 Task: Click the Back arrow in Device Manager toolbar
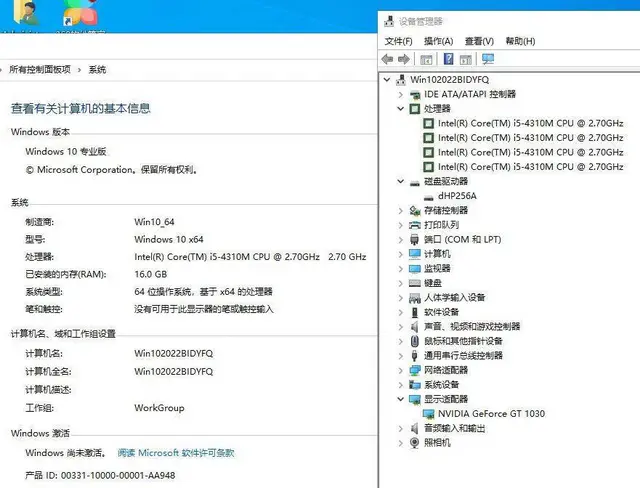[x=387, y=60]
